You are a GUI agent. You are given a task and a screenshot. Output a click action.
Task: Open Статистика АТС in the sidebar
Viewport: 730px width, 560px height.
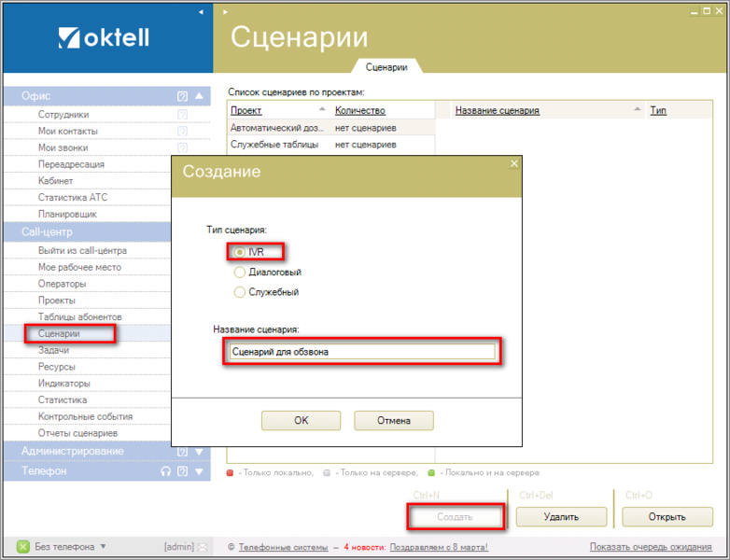[x=73, y=197]
